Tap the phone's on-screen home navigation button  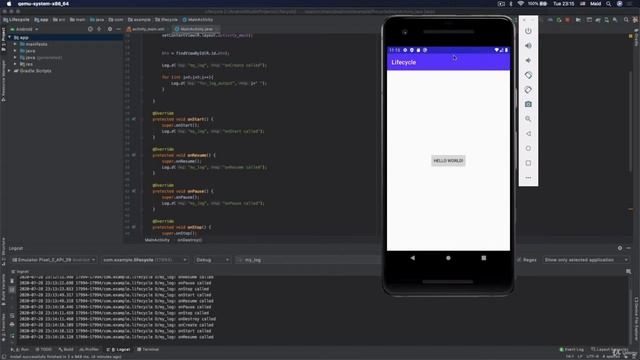pos(448,258)
